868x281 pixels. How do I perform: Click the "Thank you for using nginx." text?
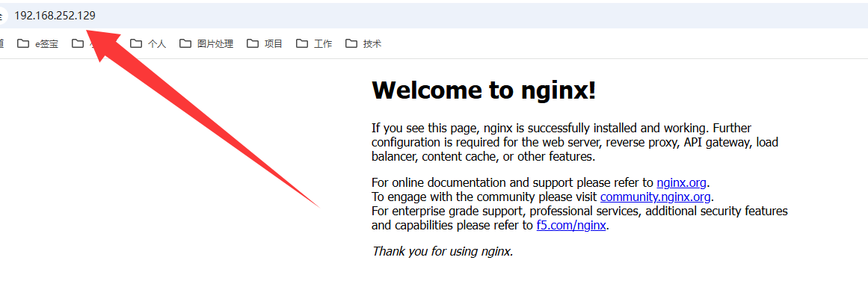coord(443,251)
